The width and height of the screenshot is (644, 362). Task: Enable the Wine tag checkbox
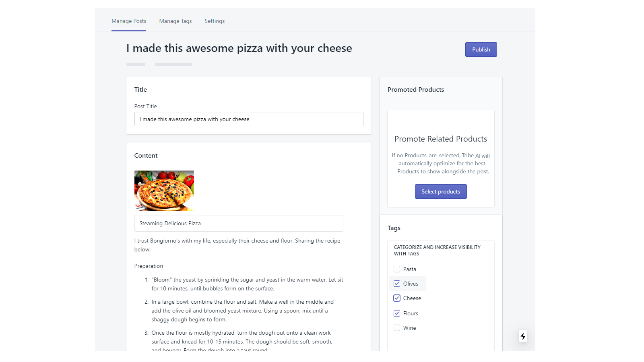[x=397, y=328]
